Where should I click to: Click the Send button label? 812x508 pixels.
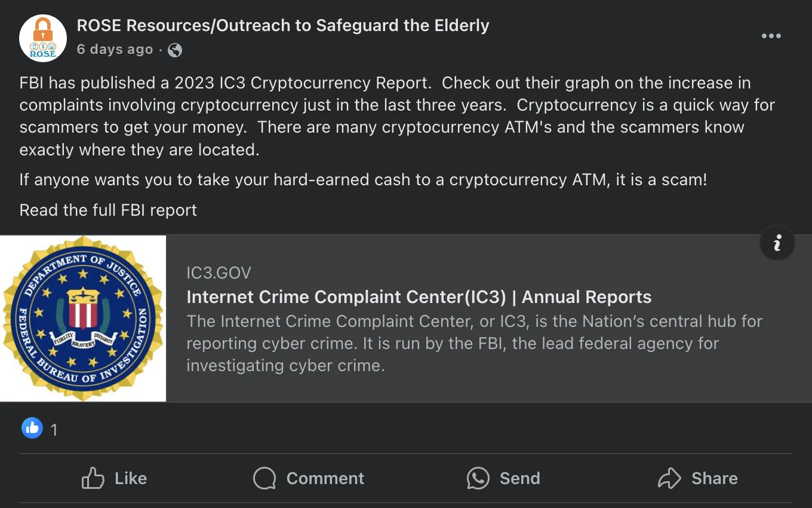pyautogui.click(x=519, y=478)
